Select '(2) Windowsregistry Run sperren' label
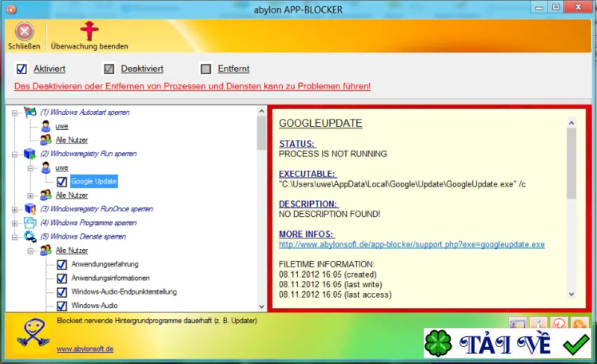The height and width of the screenshot is (364, 597). click(88, 154)
